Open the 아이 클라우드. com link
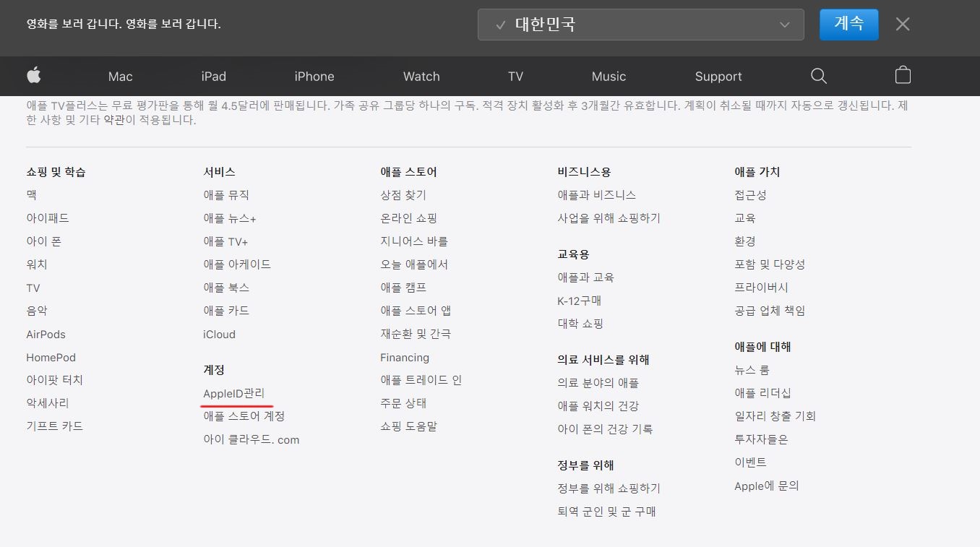Viewport: 980px width, 547px height. pyautogui.click(x=252, y=439)
